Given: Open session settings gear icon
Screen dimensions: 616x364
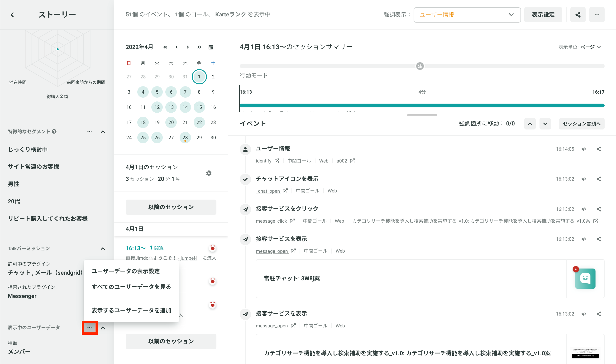Looking at the screenshot, I should 209,173.
